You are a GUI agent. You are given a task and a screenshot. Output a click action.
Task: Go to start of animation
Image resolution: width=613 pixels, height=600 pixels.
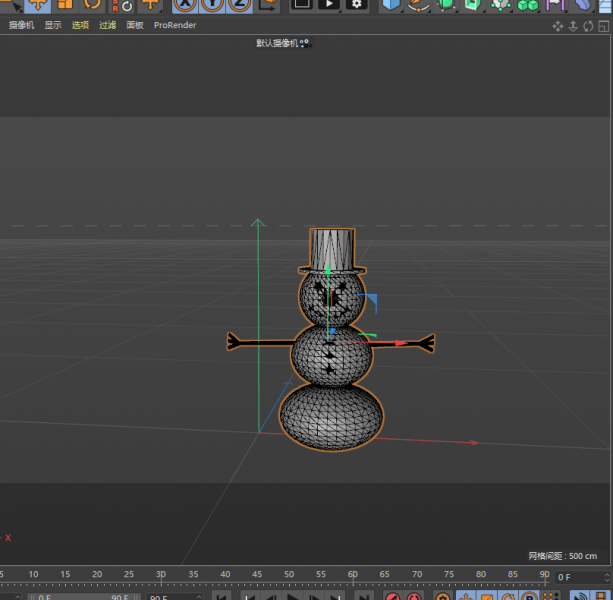(221, 596)
